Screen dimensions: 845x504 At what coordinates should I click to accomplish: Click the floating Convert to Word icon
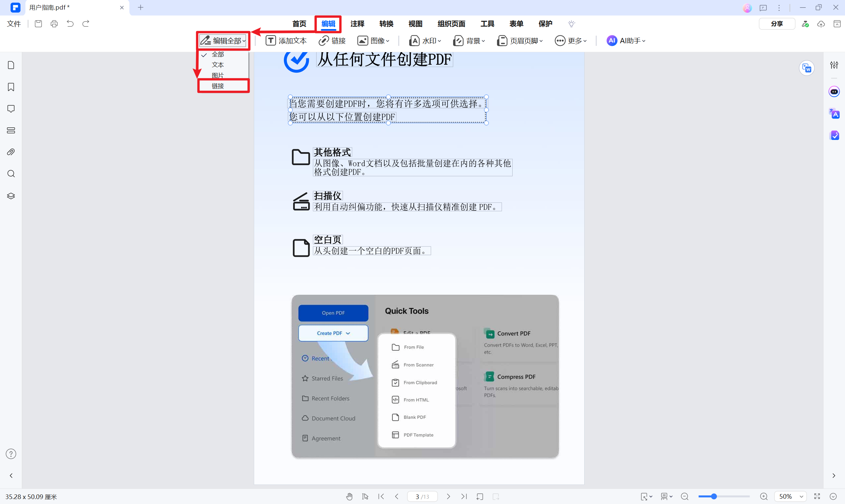click(807, 68)
